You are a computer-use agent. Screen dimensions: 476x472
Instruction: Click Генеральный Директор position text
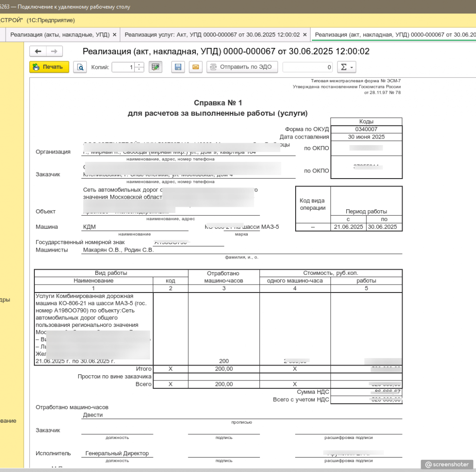tap(117, 453)
